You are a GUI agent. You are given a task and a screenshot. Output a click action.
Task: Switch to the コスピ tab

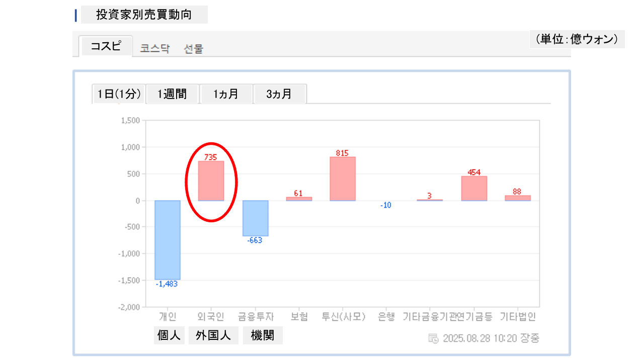[106, 46]
